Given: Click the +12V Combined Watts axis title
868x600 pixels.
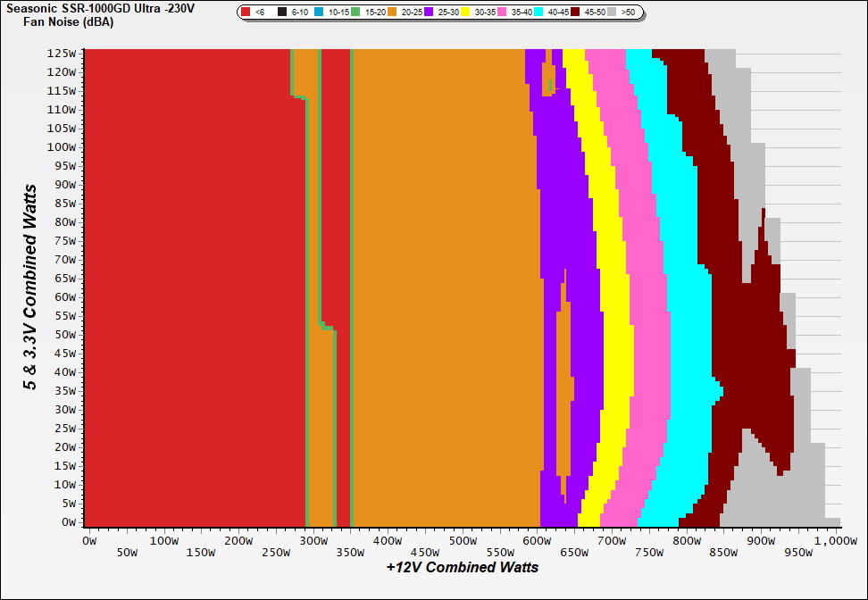Looking at the screenshot, I should tap(462, 567).
